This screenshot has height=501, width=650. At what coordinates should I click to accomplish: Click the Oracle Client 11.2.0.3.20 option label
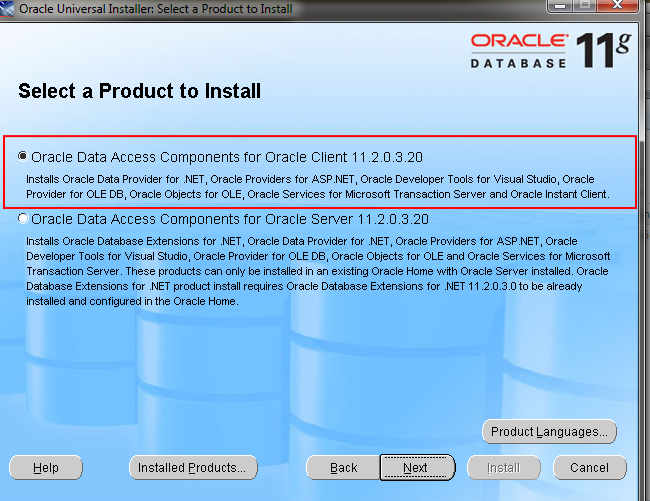227,157
